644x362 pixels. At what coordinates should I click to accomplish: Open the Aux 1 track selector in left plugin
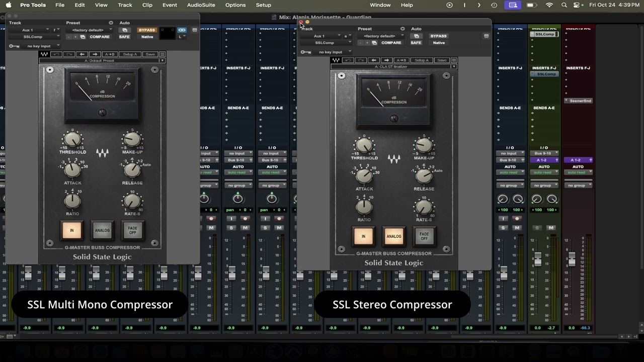(29, 30)
